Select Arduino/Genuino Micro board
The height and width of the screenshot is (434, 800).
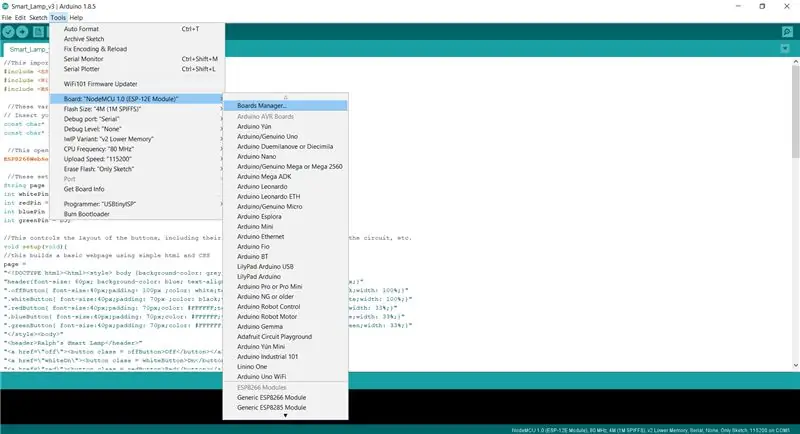[286, 207]
